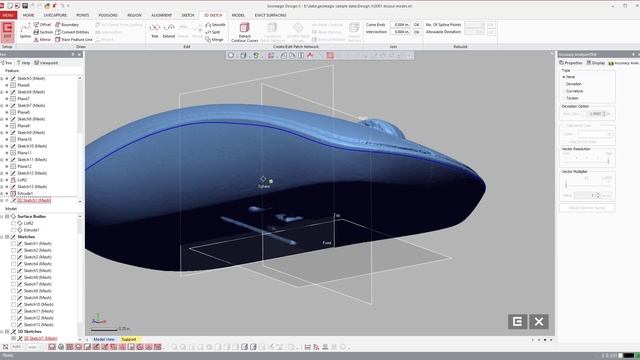The height and width of the screenshot is (360, 640).
Task: Select the None analysis type radio
Action: tap(564, 77)
